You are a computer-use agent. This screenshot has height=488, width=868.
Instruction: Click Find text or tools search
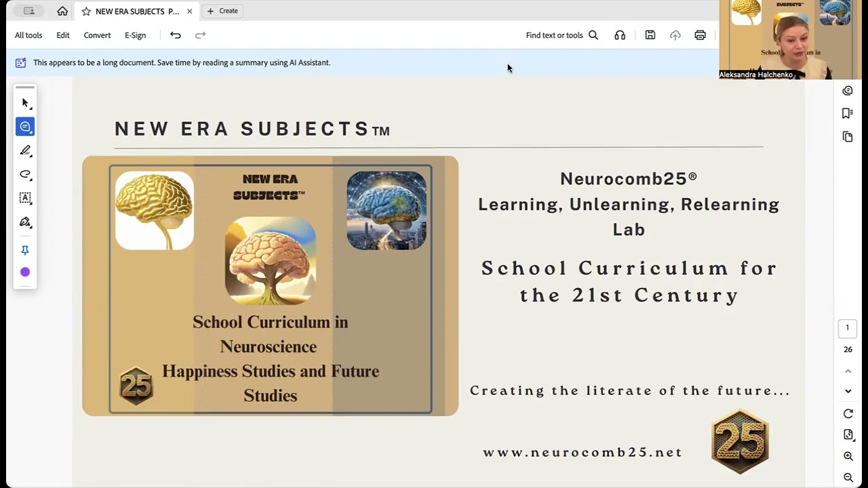562,35
